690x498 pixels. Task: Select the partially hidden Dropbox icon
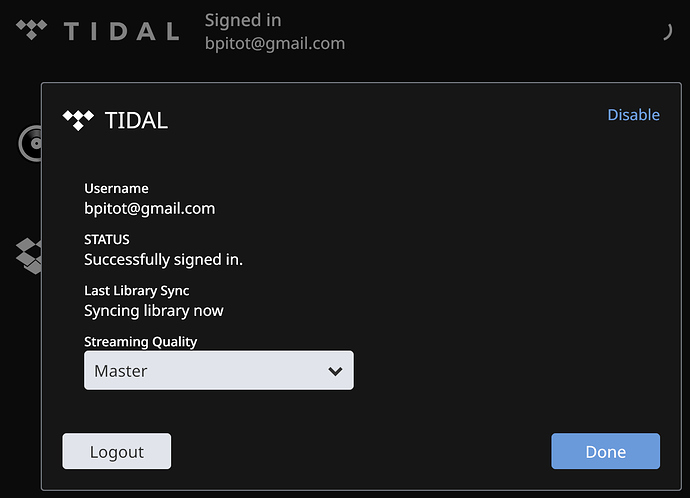tap(29, 256)
